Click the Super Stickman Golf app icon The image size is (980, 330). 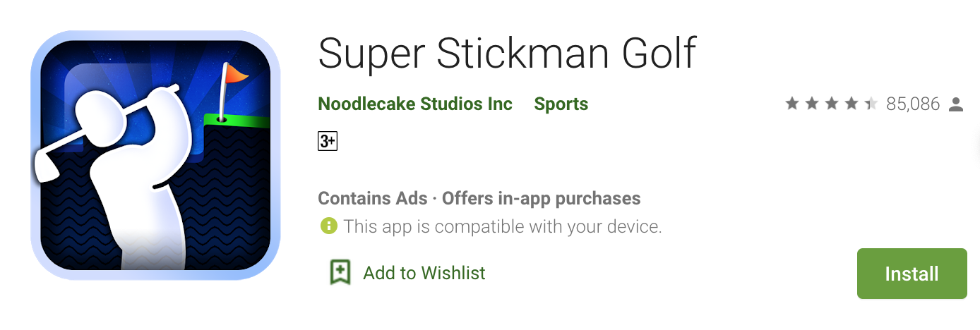coord(155,156)
